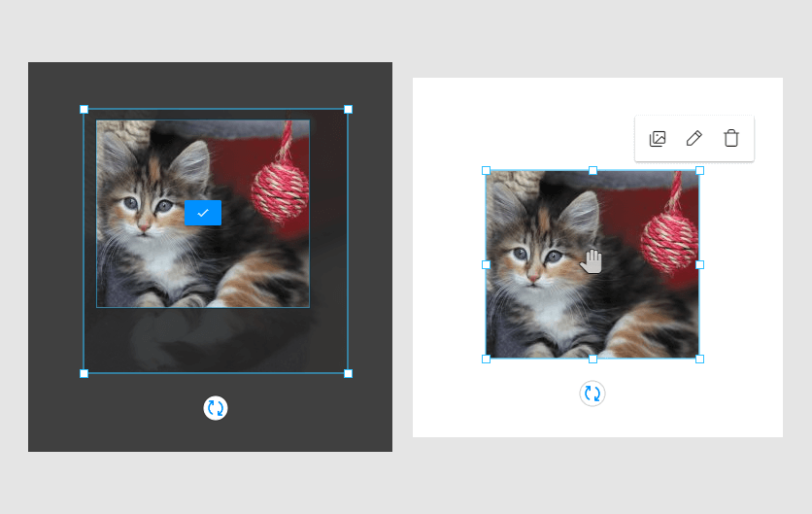This screenshot has width=812, height=514.
Task: Click bottom-right handle of white panel image
Action: (x=699, y=360)
